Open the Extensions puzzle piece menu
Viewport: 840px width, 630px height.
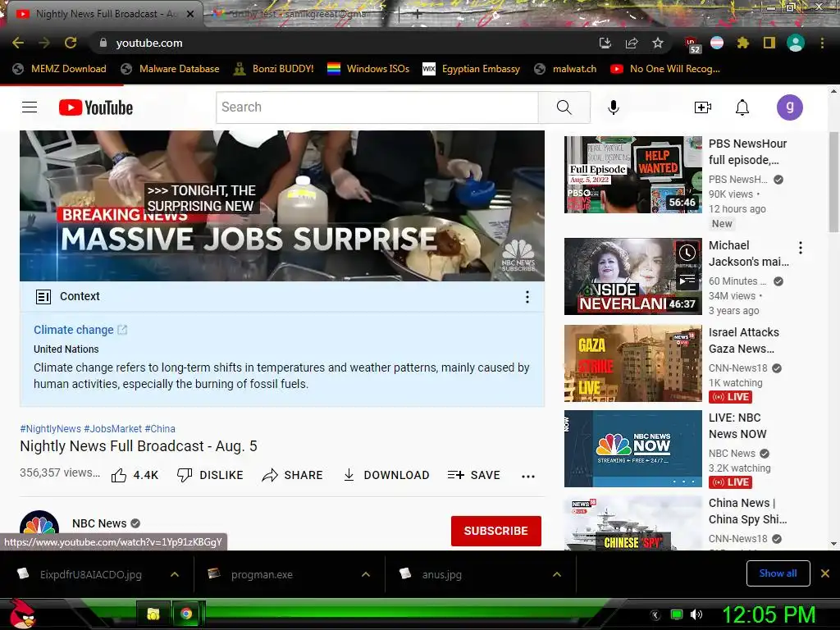(x=742, y=43)
